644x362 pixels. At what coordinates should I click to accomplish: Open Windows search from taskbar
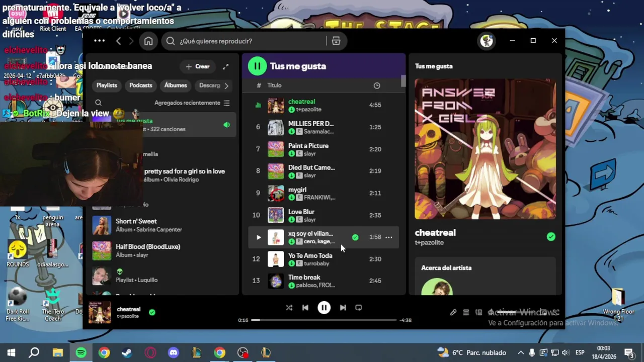tap(34, 352)
